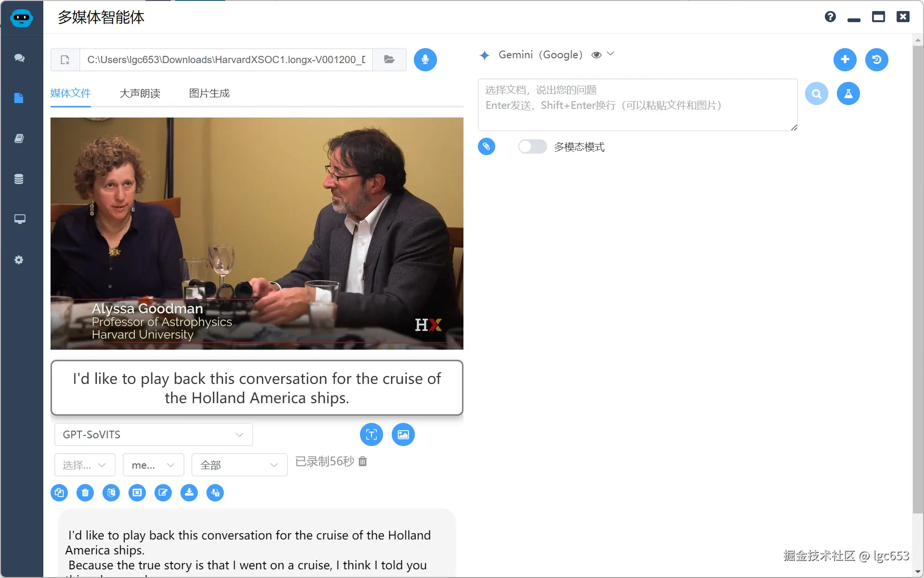Click the paperclip attachment button
The image size is (924, 578).
[486, 147]
